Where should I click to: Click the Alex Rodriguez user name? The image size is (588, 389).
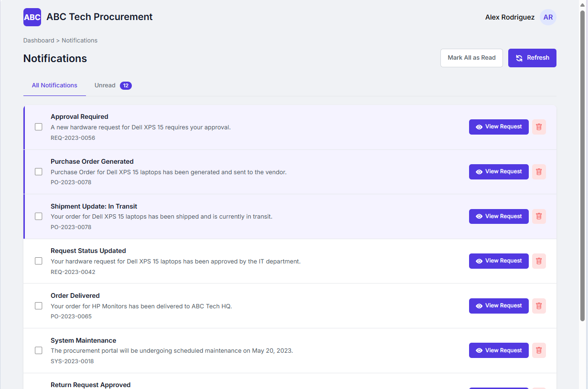coord(510,17)
